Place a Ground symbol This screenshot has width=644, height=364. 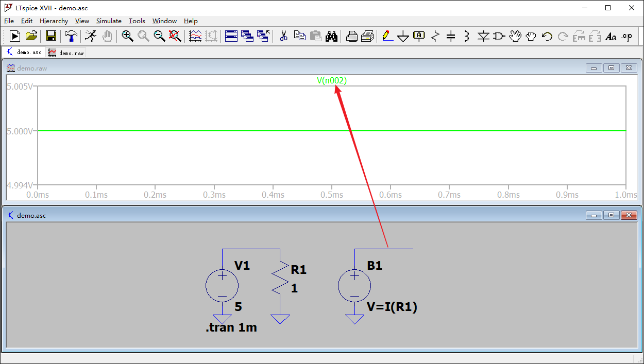402,36
